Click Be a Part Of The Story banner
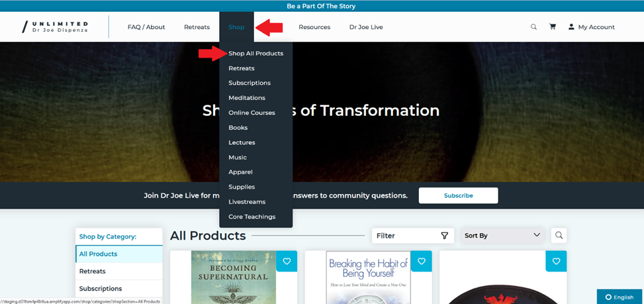The width and height of the screenshot is (644, 304). click(321, 6)
